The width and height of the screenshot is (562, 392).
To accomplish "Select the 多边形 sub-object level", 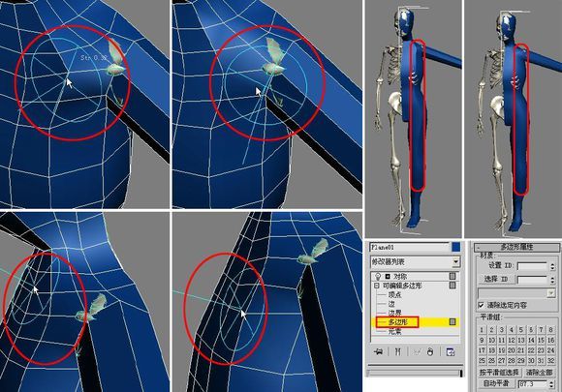I will (x=398, y=322).
